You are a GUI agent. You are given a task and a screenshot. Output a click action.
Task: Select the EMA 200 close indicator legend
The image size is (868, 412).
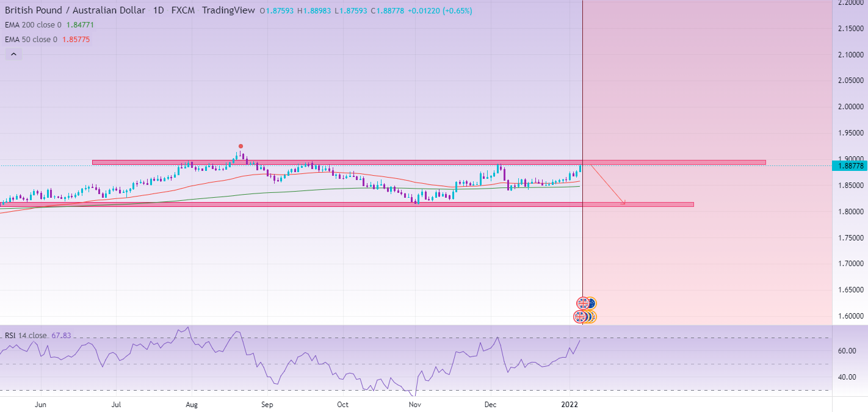[33, 25]
